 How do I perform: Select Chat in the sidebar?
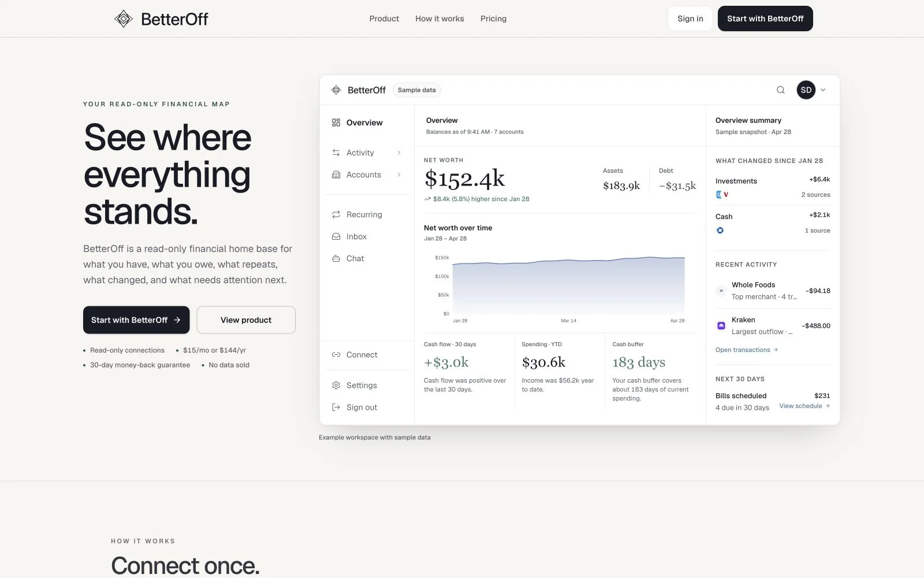355,258
